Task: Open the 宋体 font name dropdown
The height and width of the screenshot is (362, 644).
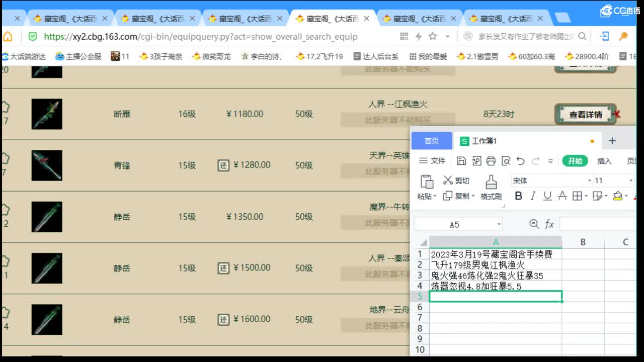Action: click(x=589, y=180)
